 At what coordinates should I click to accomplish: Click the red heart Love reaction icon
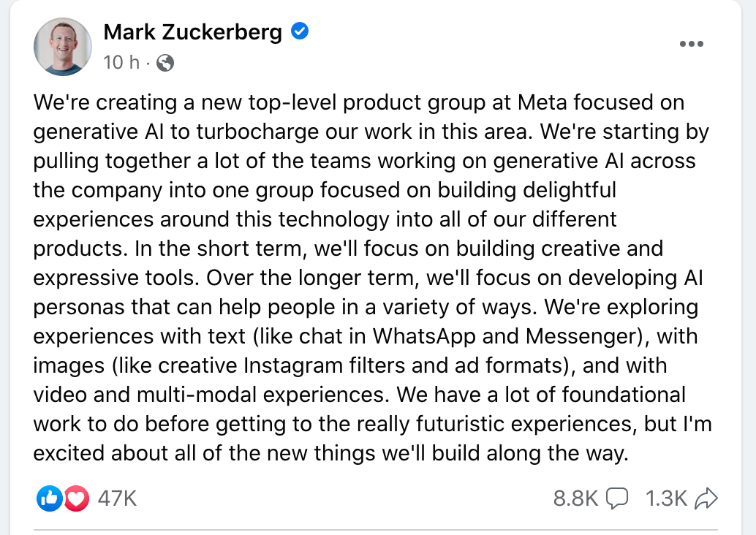(x=76, y=498)
